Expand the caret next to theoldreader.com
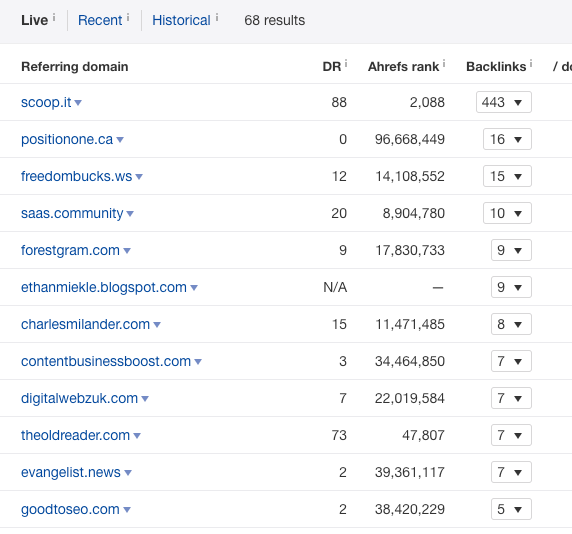This screenshot has height=534, width=572. [137, 436]
